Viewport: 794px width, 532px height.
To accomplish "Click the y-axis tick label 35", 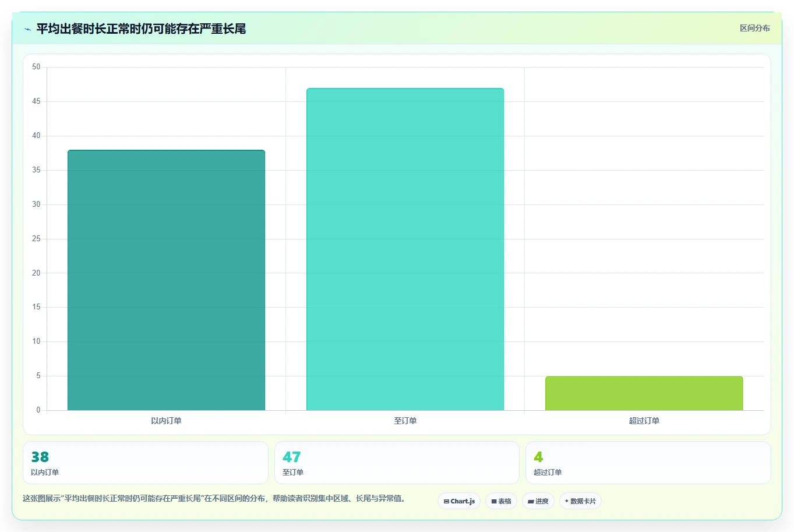I will (36, 170).
